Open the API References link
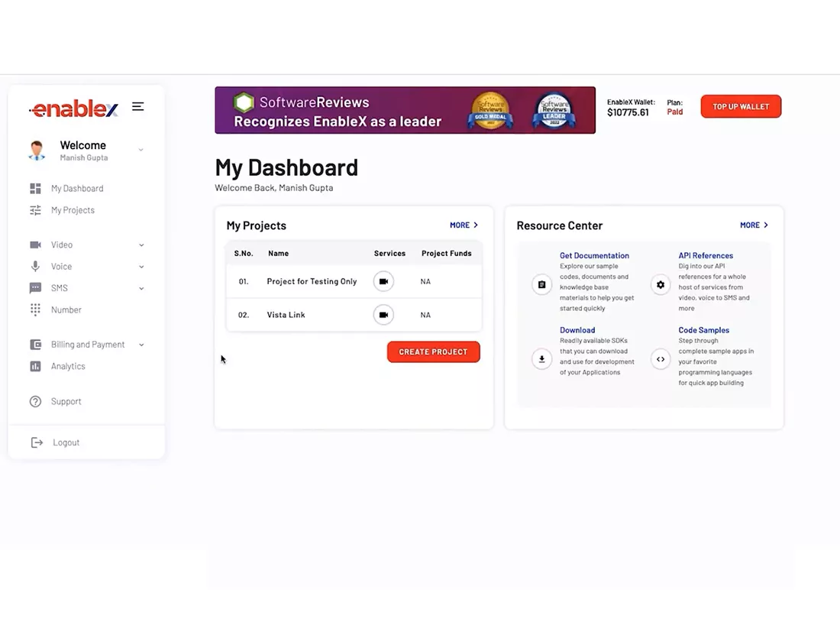This screenshot has height=619, width=840. (706, 256)
